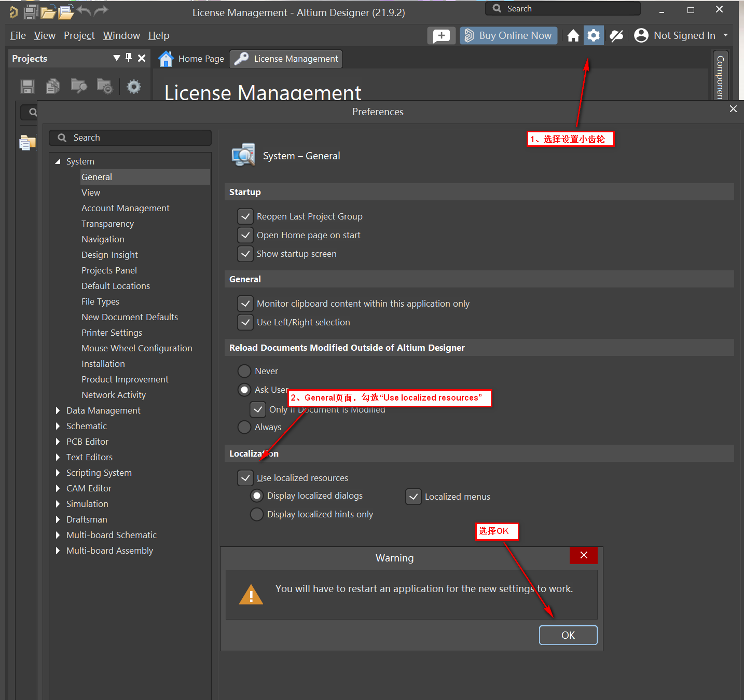The image size is (744, 700).
Task: Open a document via the open-folder icon
Action: [x=48, y=12]
